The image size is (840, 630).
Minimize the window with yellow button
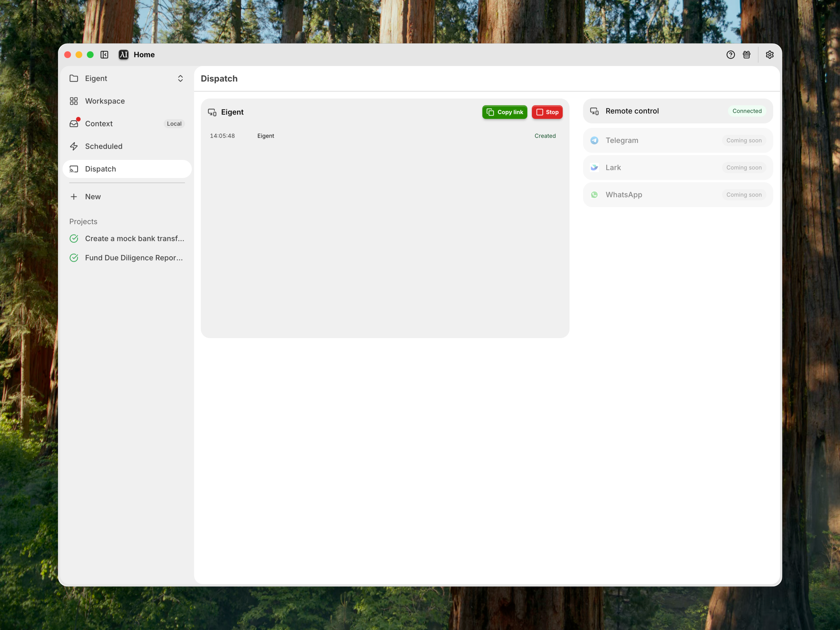point(79,55)
